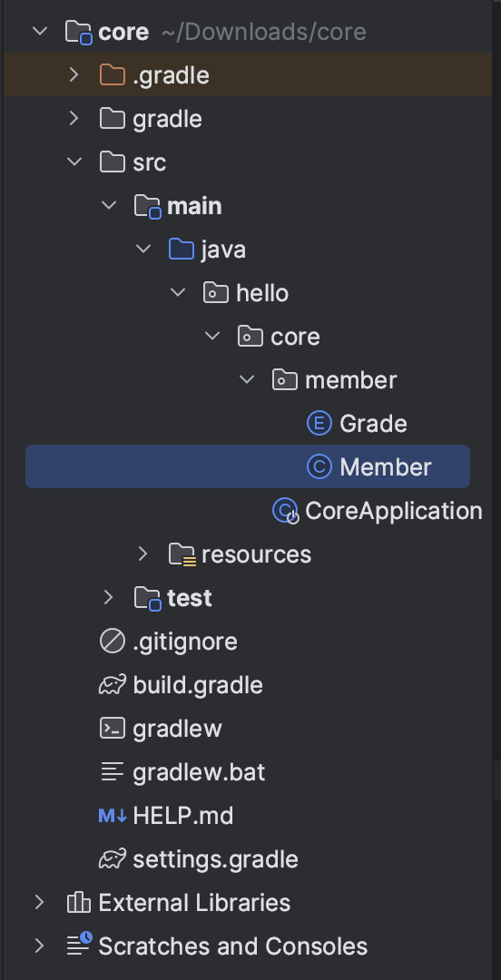Expand the .gradle folder
501x980 pixels.
pos(74,75)
